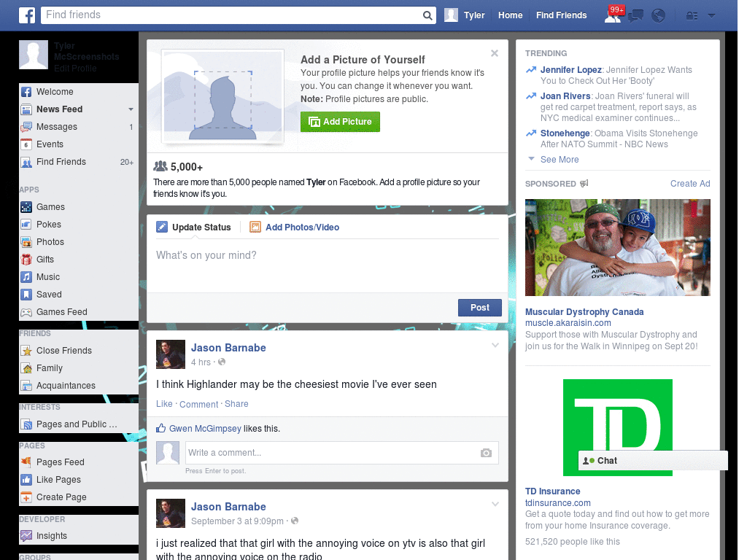Open the TD Insurance ad title

553,491
